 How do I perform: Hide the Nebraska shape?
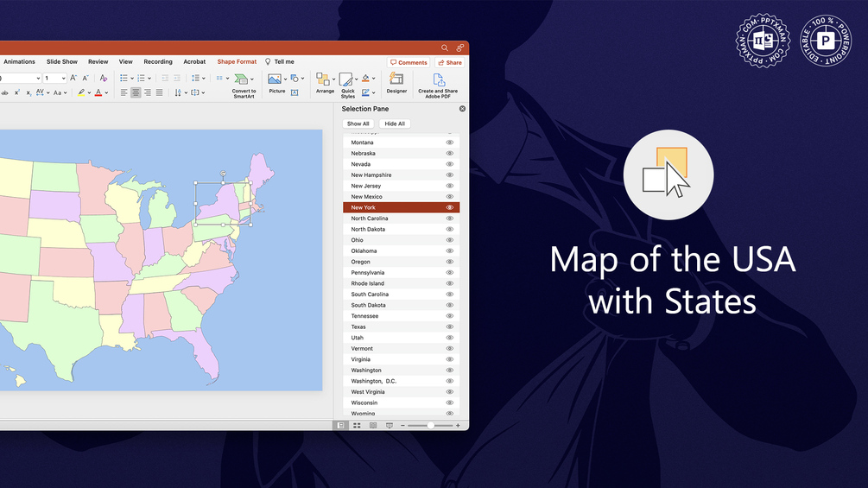coord(449,153)
